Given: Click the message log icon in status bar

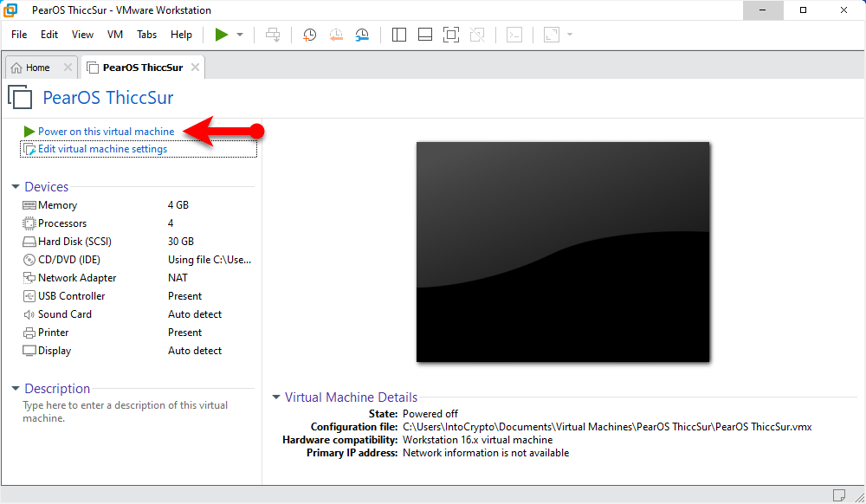Looking at the screenshot, I should pos(839,494).
